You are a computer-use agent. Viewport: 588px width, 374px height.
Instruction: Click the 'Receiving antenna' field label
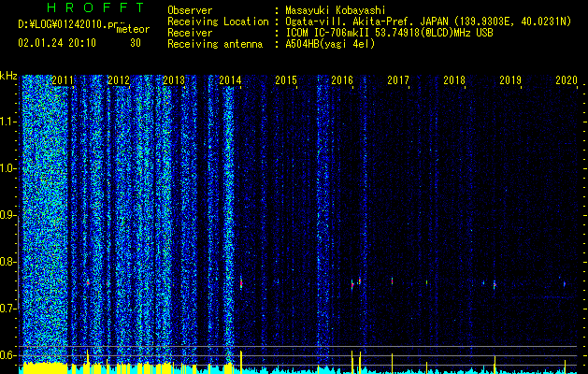click(x=215, y=44)
